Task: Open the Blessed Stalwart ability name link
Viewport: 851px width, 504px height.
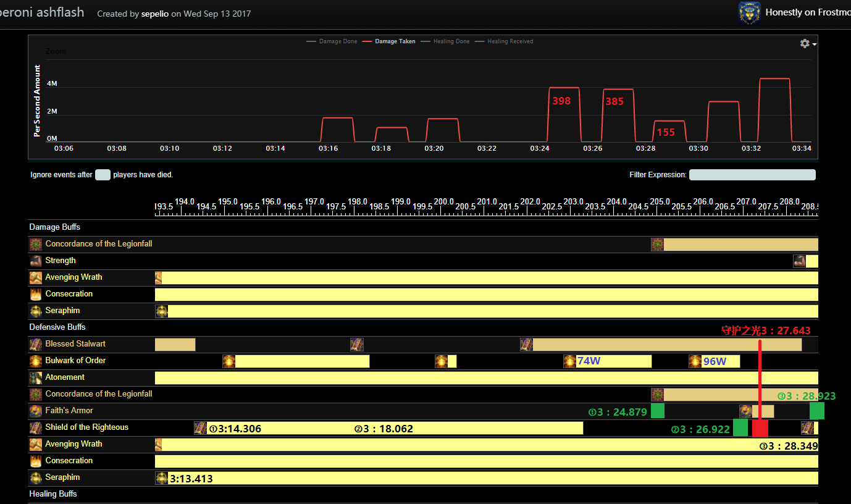Action: coord(77,344)
